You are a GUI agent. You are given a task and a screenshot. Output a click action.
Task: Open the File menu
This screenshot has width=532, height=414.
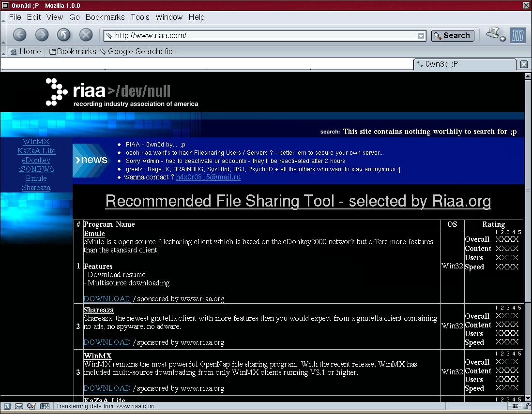[15, 17]
